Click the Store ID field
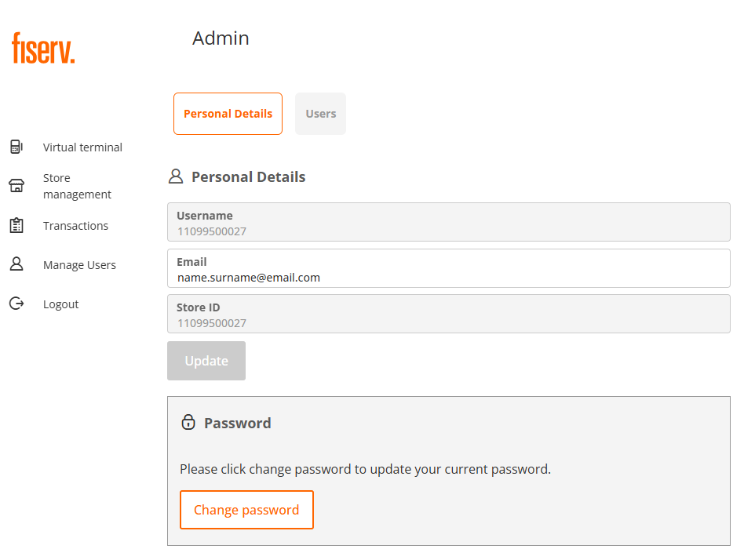The image size is (744, 560). tap(448, 315)
